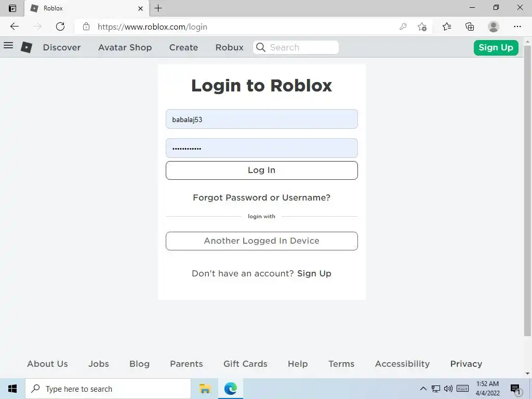Show hidden tray icons chevron

pos(423,389)
